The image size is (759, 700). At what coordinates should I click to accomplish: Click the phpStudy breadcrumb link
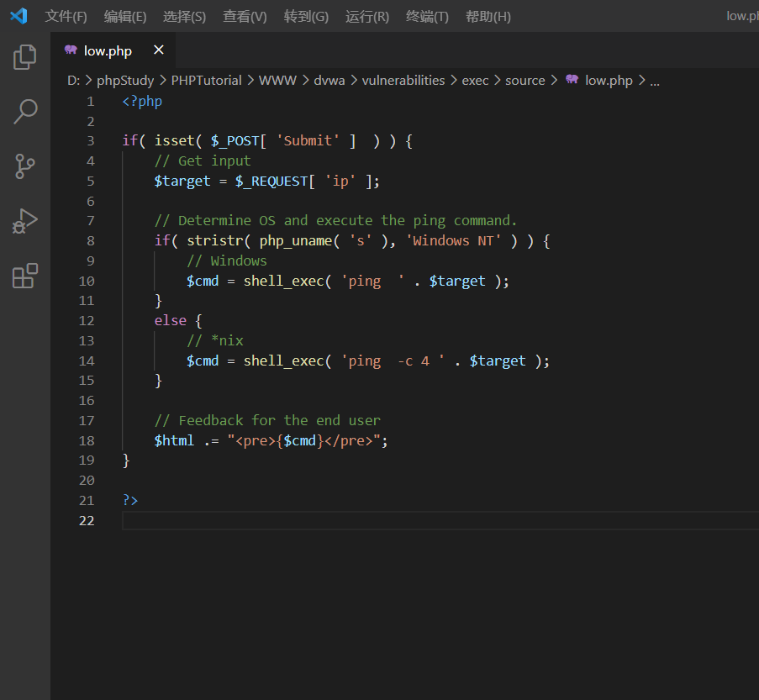[x=125, y=81]
